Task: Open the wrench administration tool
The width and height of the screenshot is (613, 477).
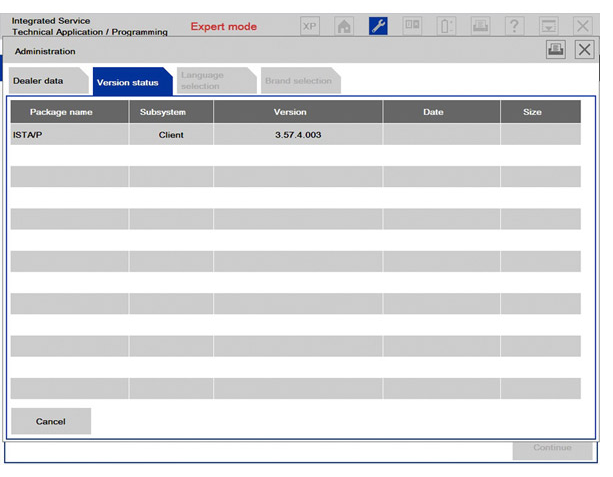Action: point(378,26)
